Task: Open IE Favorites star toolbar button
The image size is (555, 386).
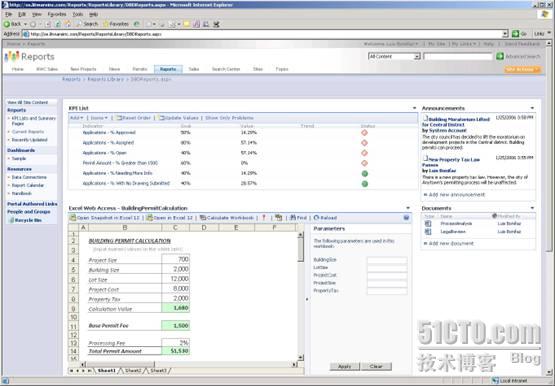Action: pyautogui.click(x=116, y=24)
